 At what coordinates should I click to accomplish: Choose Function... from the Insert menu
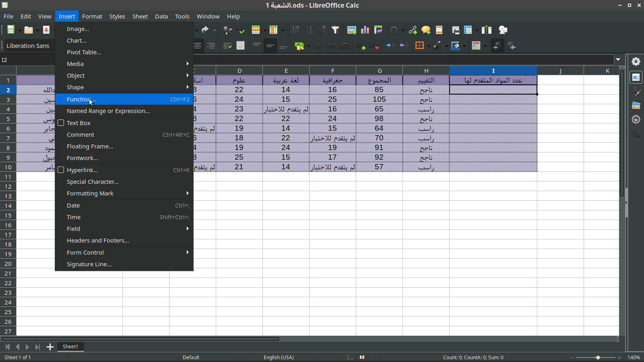point(81,99)
